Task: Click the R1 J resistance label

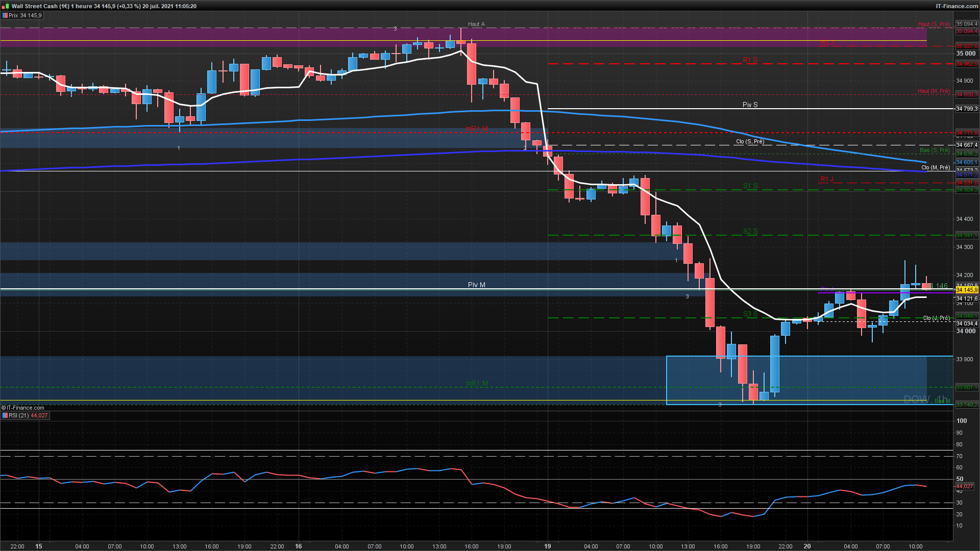Action: pyautogui.click(x=826, y=179)
